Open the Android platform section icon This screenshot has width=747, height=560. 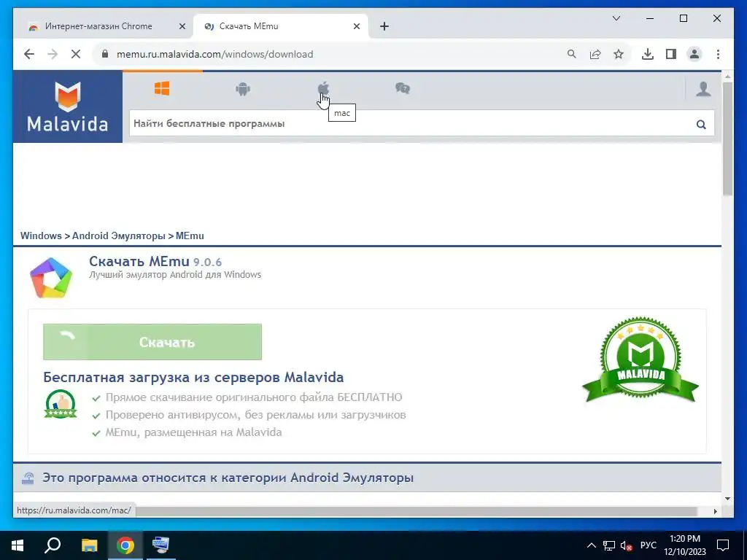[243, 88]
